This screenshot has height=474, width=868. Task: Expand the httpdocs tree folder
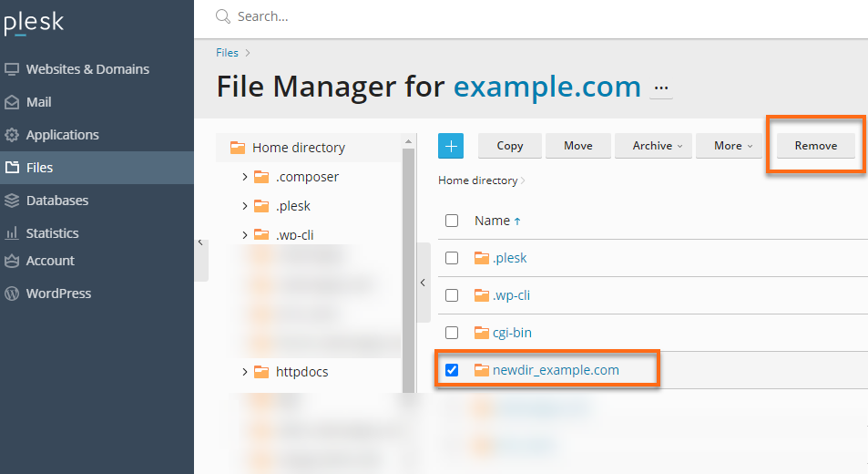(245, 372)
